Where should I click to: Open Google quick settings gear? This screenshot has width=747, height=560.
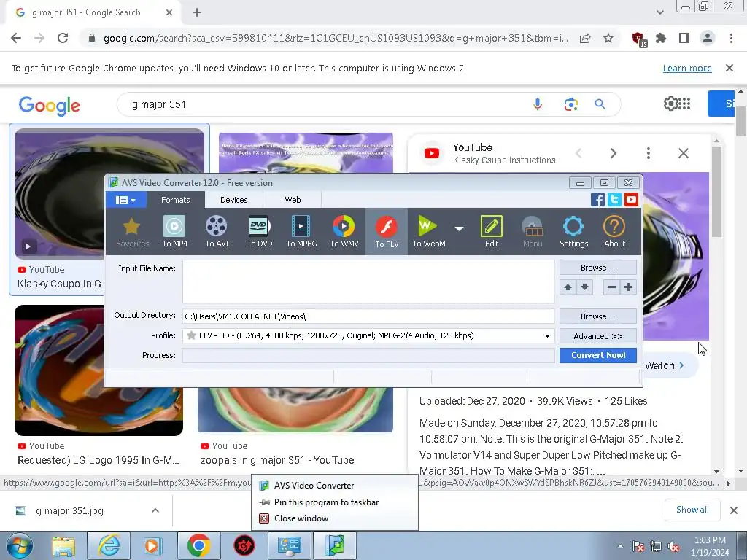[x=670, y=104]
